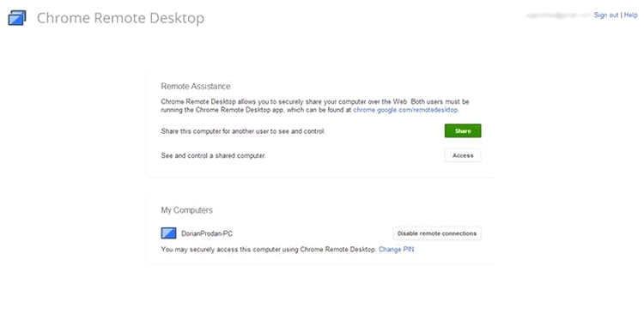Image resolution: width=644 pixels, height=320 pixels.
Task: Click the blurred account email address
Action: pyautogui.click(x=558, y=15)
